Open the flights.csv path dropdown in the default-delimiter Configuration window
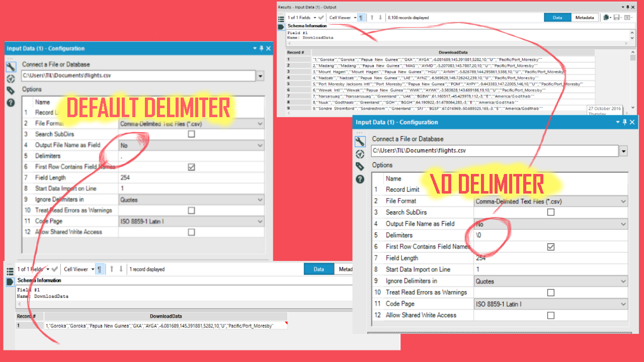The image size is (644, 362). click(x=260, y=76)
